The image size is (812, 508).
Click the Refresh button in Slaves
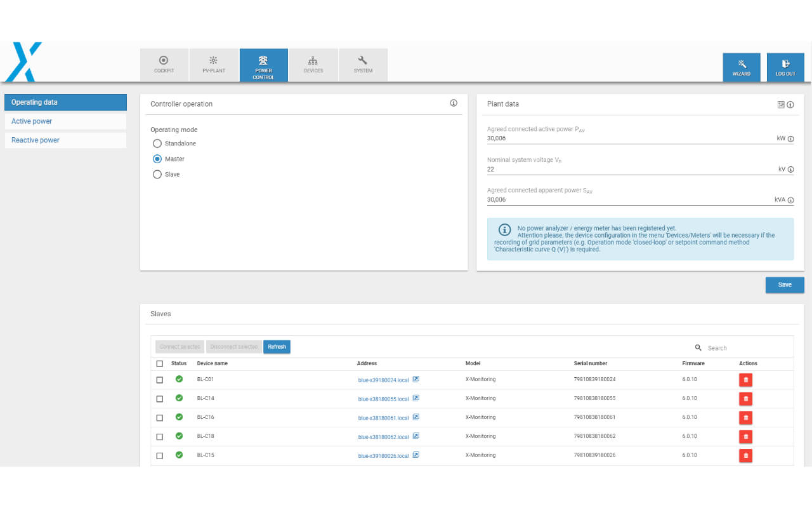coord(277,347)
